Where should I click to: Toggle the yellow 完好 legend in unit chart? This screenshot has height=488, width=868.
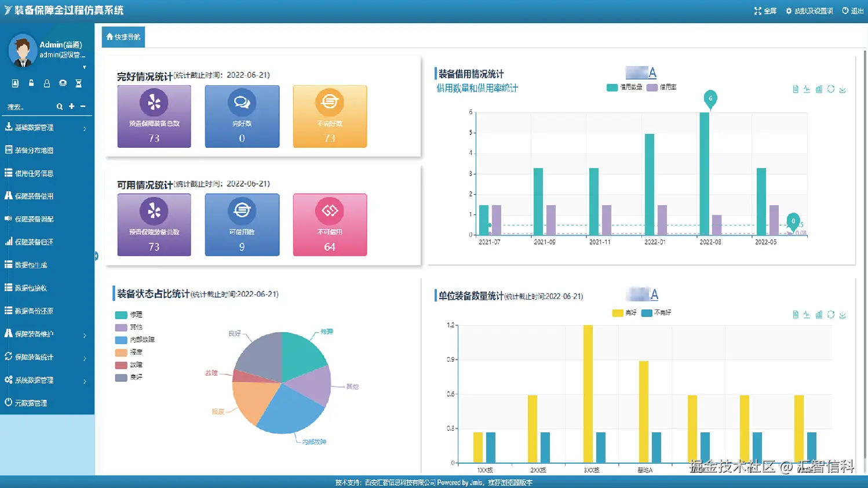(624, 313)
